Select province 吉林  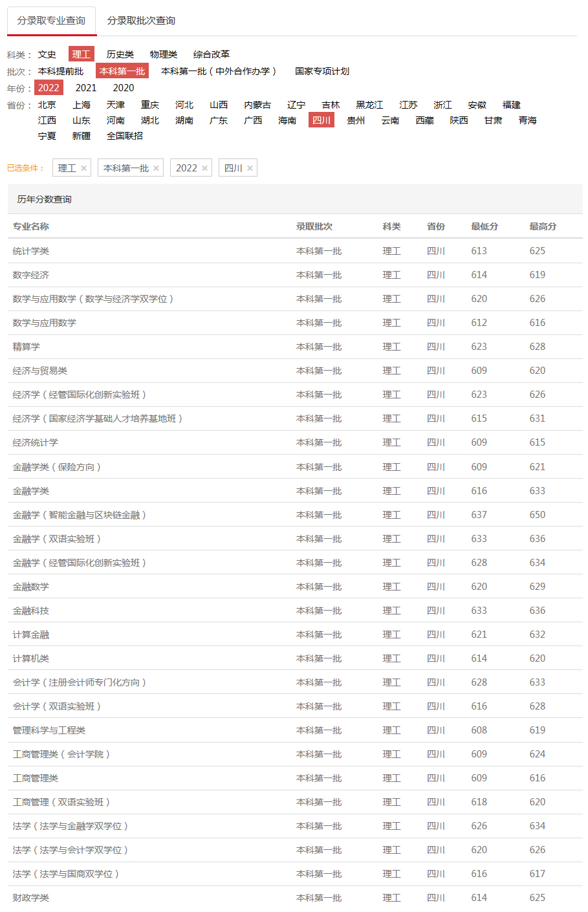point(331,105)
